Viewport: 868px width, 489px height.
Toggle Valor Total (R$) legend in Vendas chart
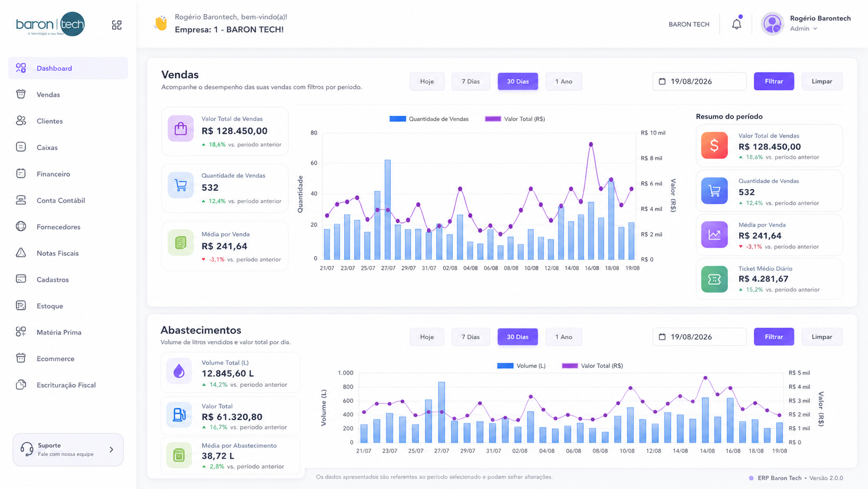pyautogui.click(x=514, y=119)
